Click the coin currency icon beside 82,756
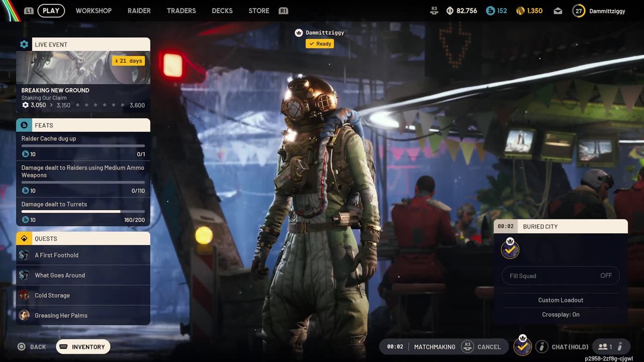The image size is (644, 362). coord(450,11)
